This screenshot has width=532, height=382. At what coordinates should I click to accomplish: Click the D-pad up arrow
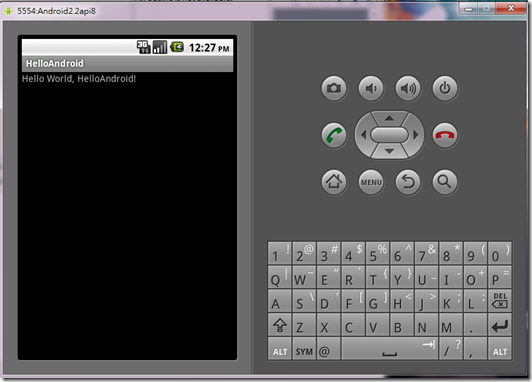390,118
